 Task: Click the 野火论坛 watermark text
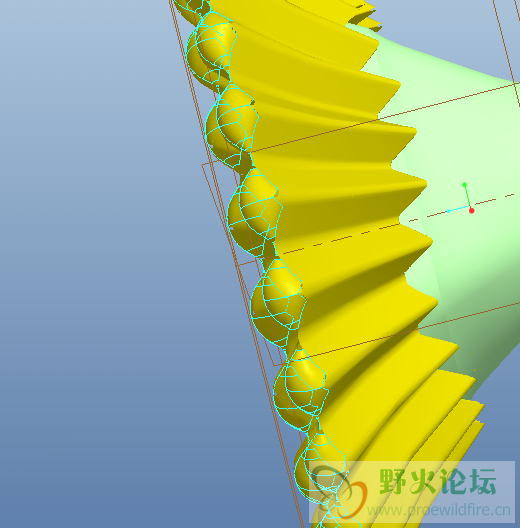[x=438, y=482]
